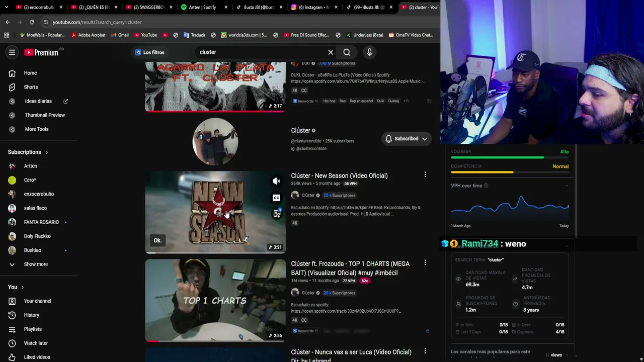Viewport: 644px width, 362px height.
Task: Open the aGaRRo La PLaTa video thumbnail
Action: (x=215, y=86)
